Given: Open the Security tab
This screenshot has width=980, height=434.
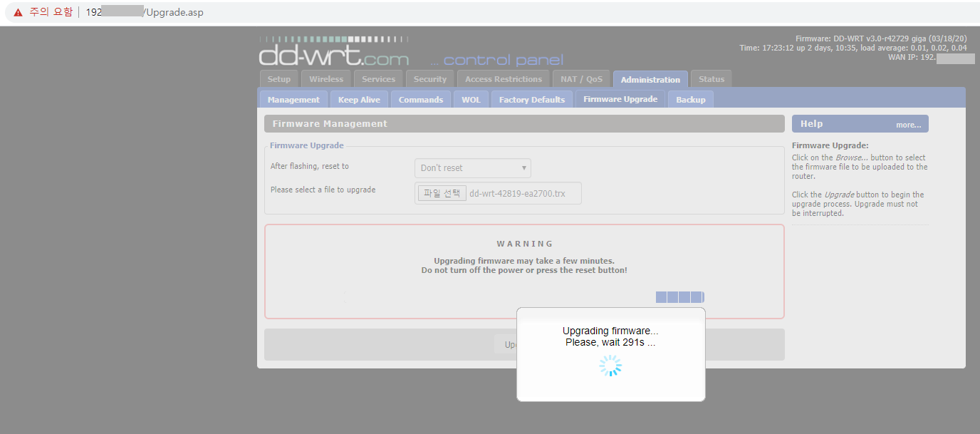Looking at the screenshot, I should pos(430,79).
